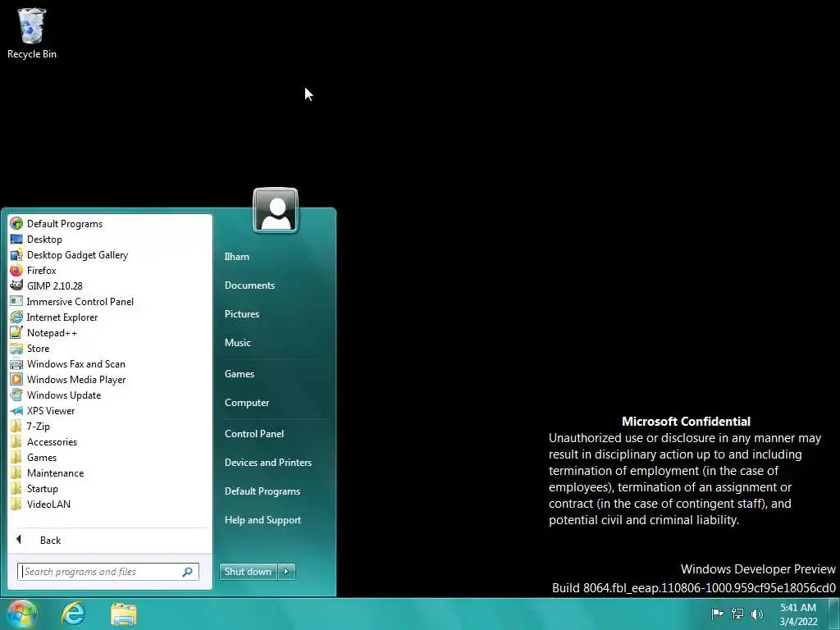Click the user account picture
The height and width of the screenshot is (630, 840).
276,210
